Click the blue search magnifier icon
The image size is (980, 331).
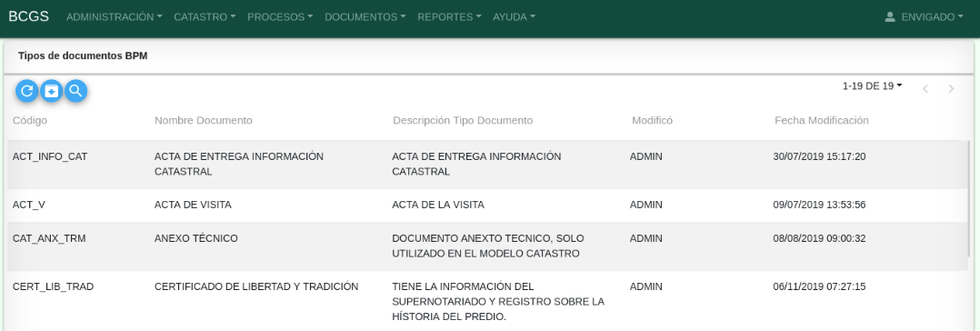(75, 91)
